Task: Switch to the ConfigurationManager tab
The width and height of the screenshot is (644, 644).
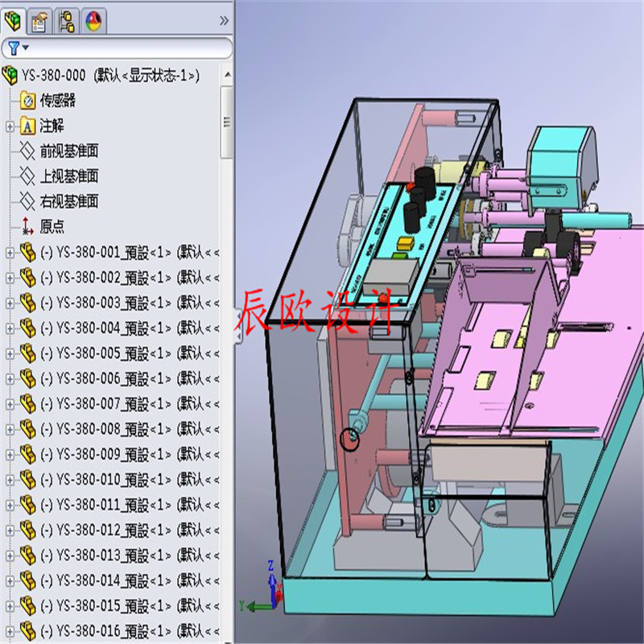Action: tap(67, 22)
